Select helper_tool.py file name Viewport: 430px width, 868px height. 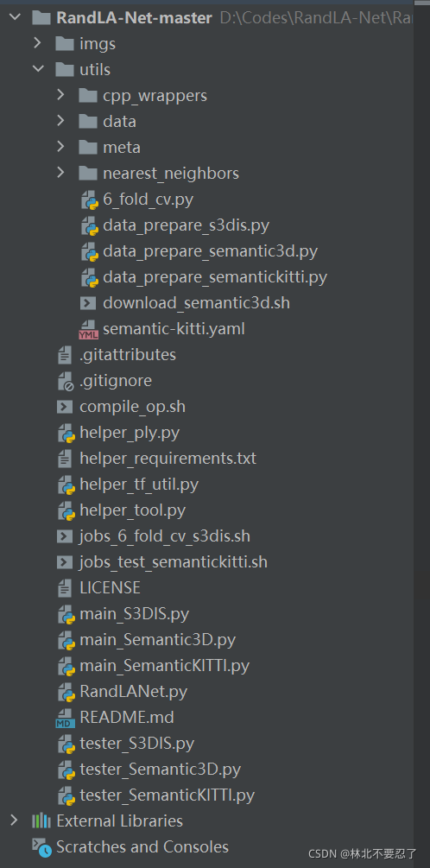click(132, 510)
